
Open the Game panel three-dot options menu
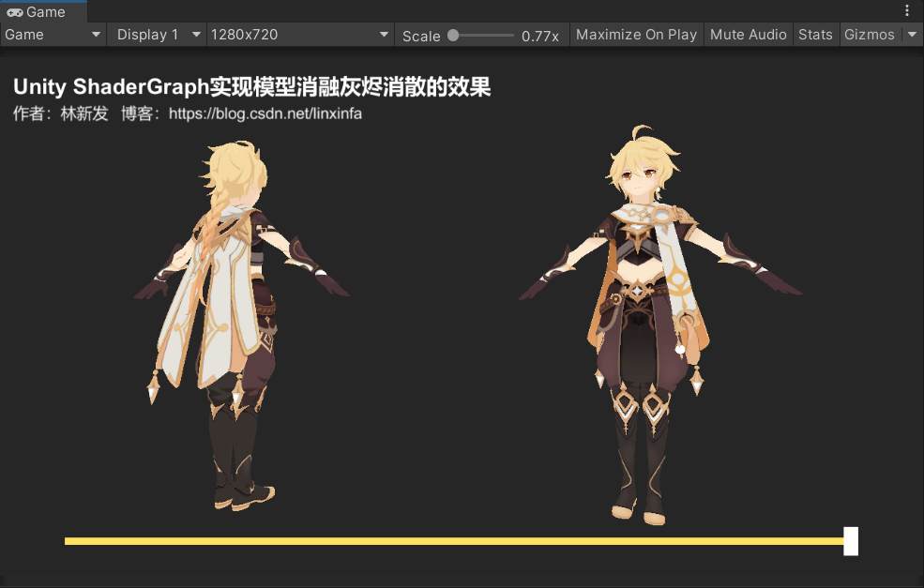[907, 10]
